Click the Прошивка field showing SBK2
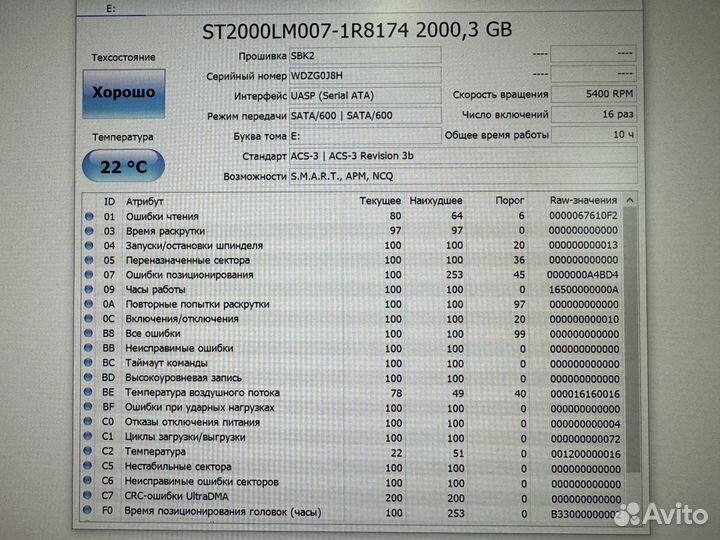The height and width of the screenshot is (540, 720). (x=365, y=56)
